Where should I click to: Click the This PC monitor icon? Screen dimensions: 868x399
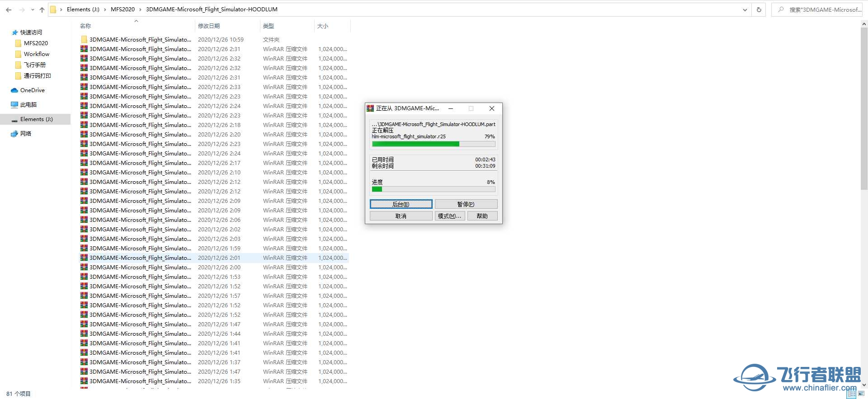coord(14,105)
